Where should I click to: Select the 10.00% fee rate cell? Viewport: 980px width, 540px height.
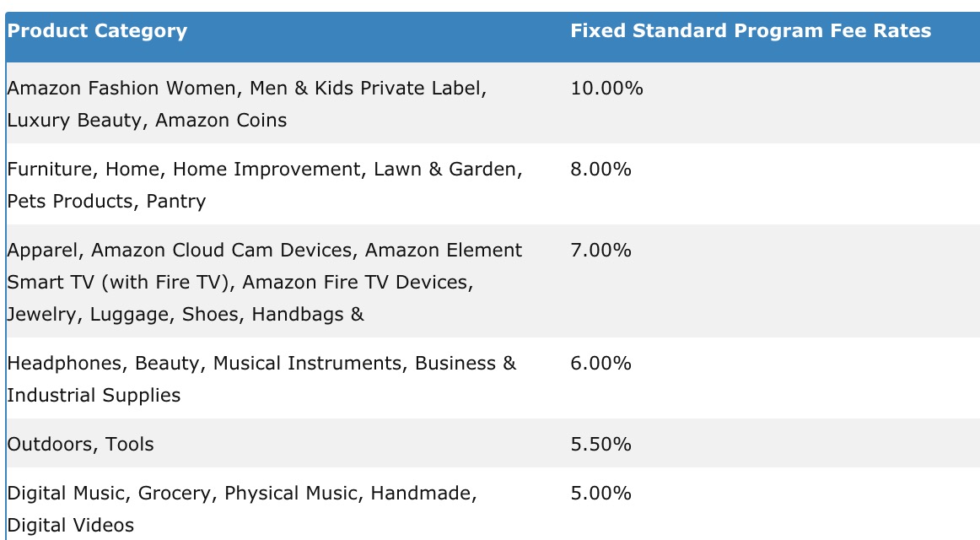click(x=606, y=89)
